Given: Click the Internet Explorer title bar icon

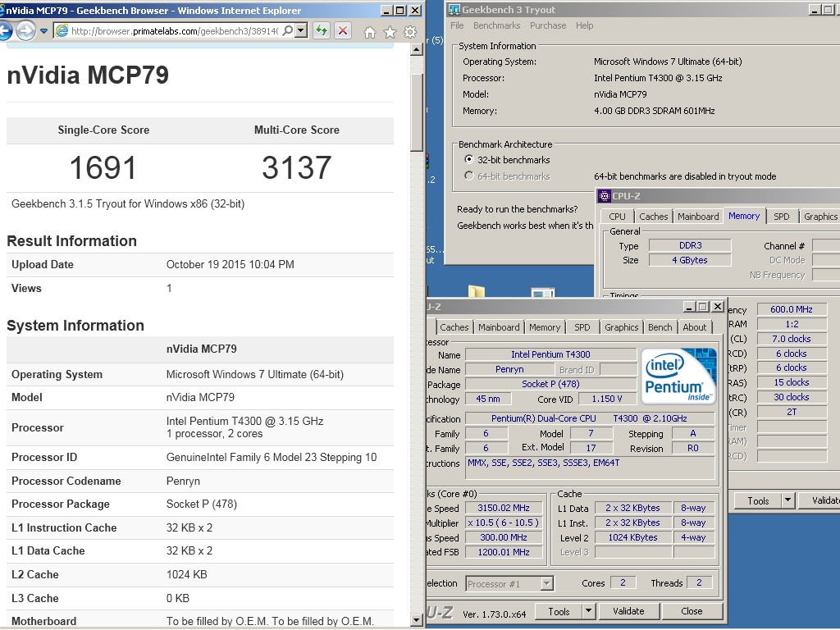Looking at the screenshot, I should point(2,10).
